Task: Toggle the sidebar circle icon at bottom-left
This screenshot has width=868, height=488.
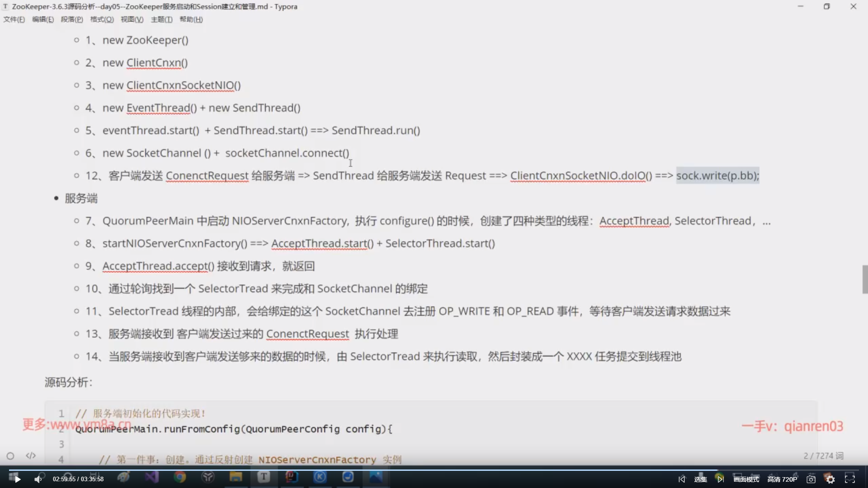Action: 10,455
